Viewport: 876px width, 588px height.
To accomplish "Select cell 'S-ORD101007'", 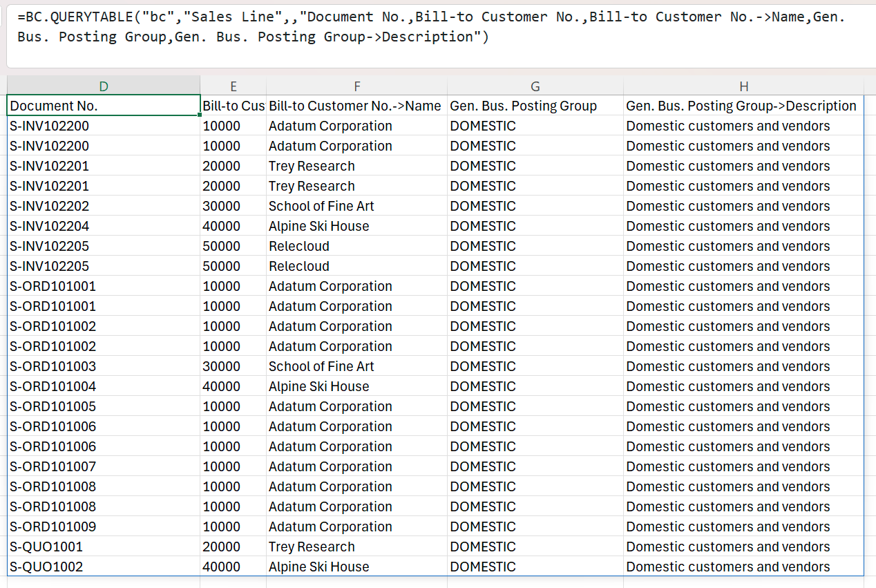I will tap(104, 466).
